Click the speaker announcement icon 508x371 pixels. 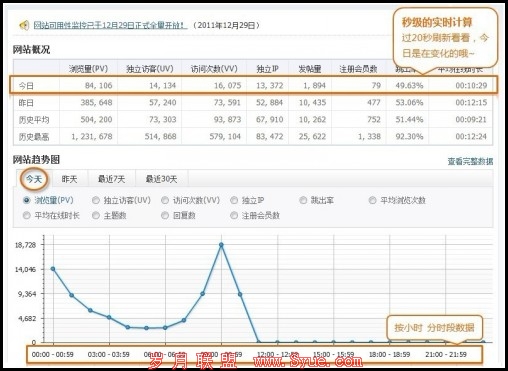click(x=24, y=25)
